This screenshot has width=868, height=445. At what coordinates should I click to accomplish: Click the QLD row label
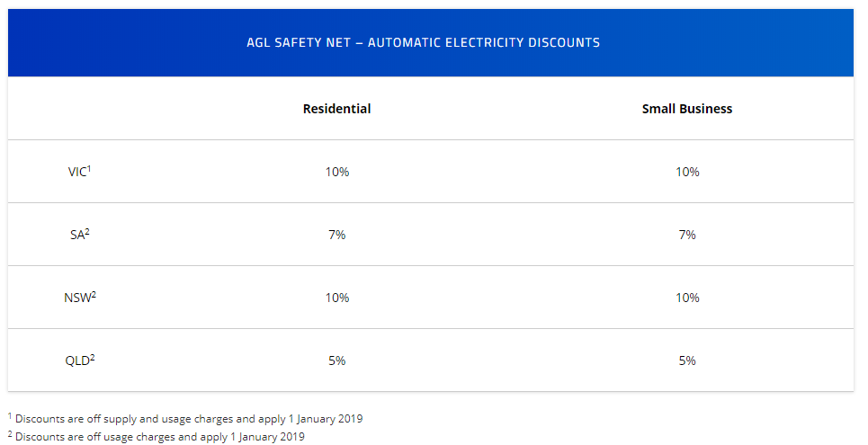(77, 360)
